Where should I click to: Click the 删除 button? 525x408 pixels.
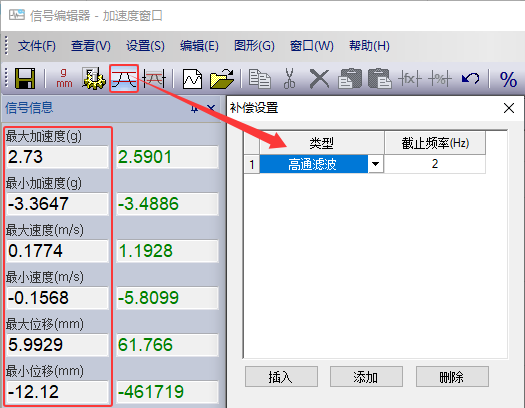click(x=452, y=377)
